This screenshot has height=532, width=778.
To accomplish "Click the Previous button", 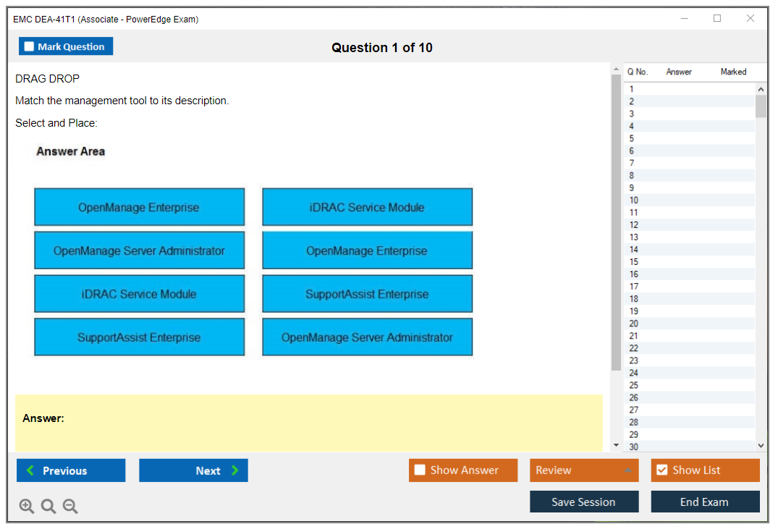I will (x=71, y=470).
